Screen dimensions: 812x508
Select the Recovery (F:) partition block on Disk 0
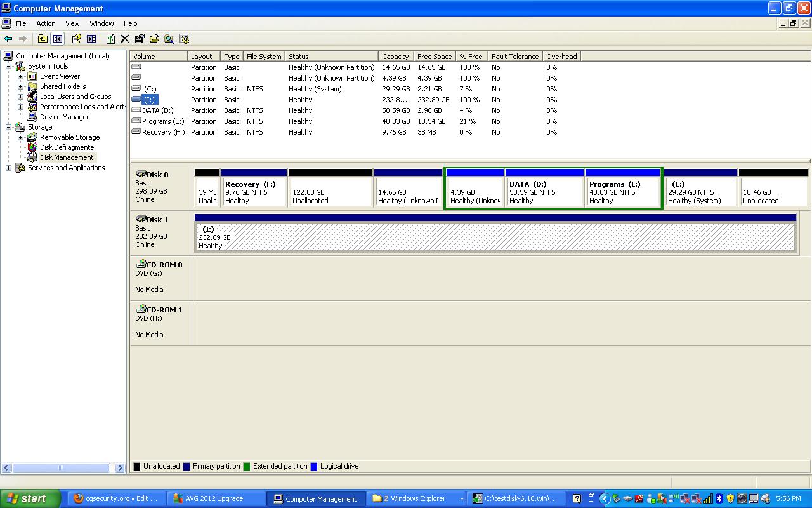point(254,187)
